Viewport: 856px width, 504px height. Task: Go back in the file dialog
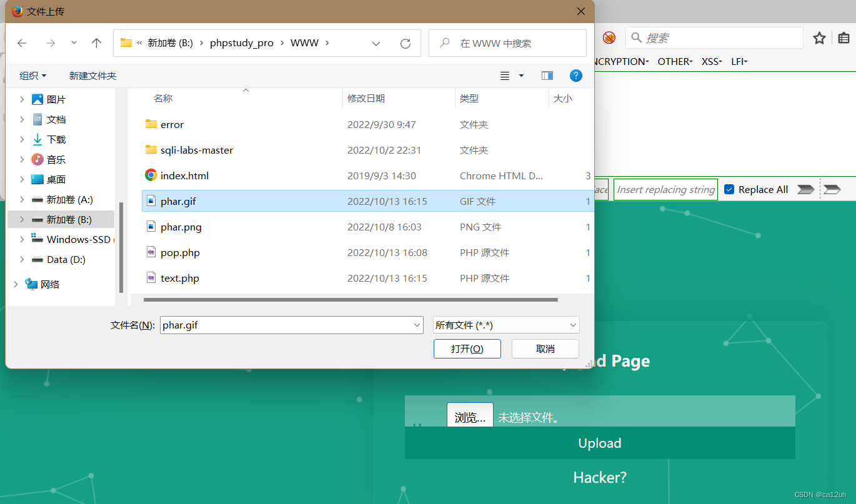point(22,43)
